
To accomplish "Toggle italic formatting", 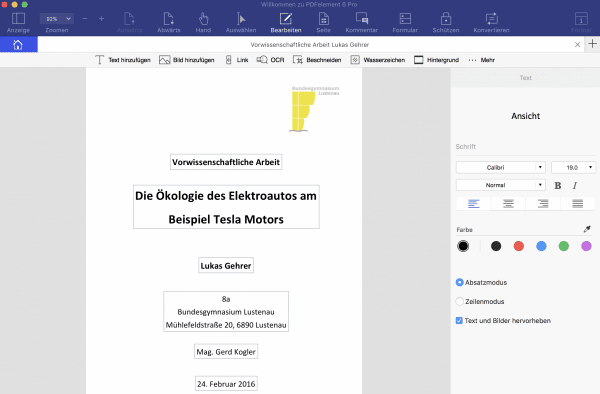I will [575, 186].
